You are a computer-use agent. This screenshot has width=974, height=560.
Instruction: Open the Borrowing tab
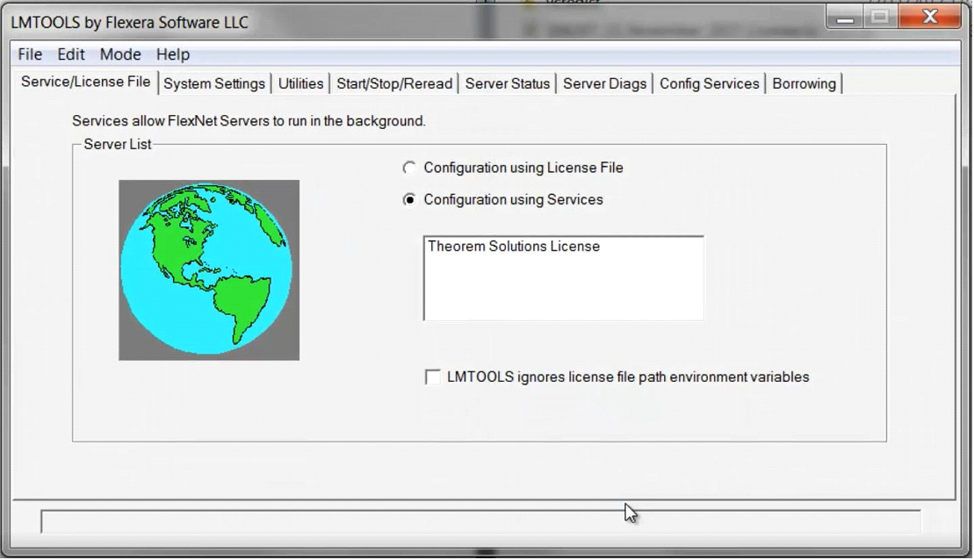tap(804, 84)
